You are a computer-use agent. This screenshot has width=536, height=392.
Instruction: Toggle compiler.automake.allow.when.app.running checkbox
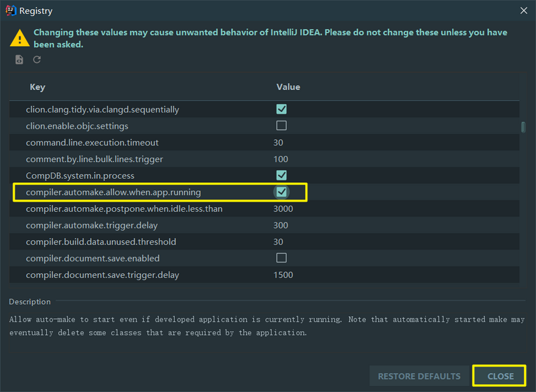click(281, 192)
